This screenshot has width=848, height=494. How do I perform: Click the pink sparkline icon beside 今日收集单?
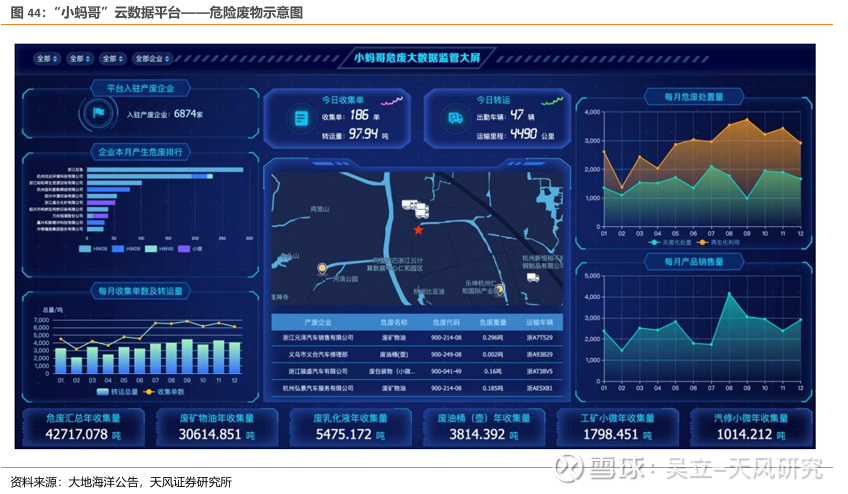(392, 101)
